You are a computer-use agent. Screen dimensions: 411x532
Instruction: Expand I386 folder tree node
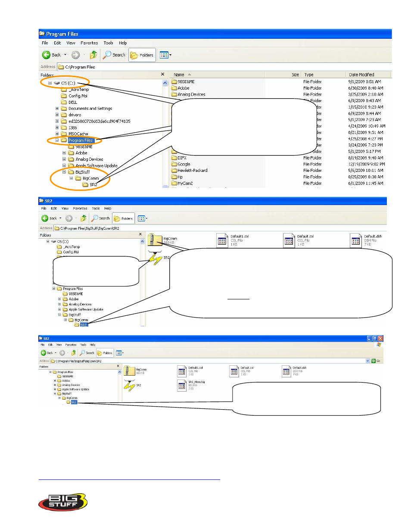pos(57,128)
